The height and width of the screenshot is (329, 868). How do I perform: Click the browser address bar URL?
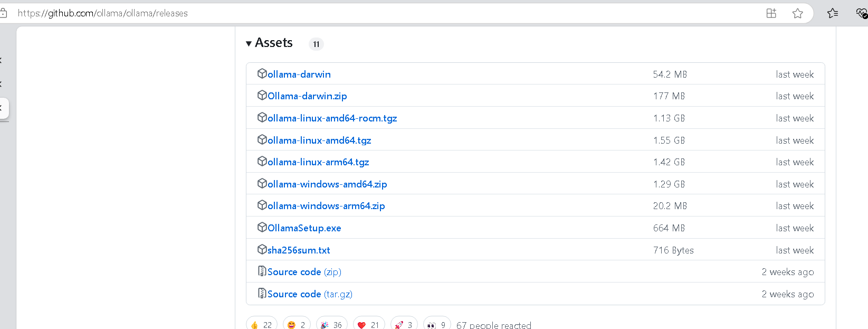[103, 13]
